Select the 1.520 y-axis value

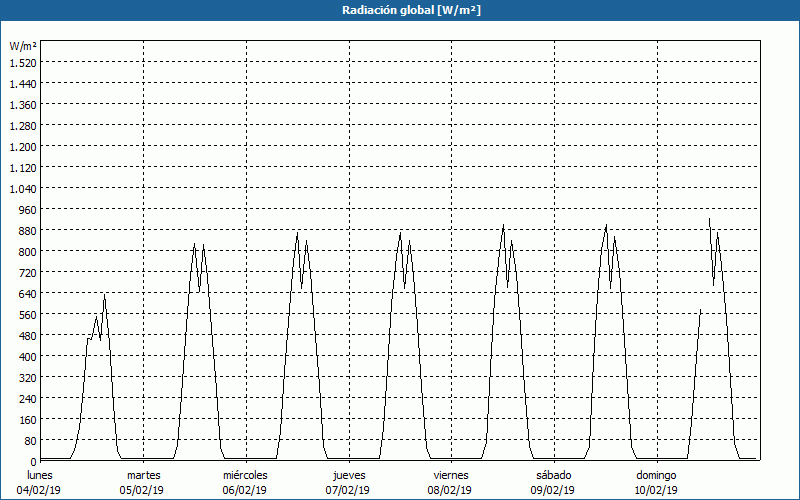coord(23,62)
